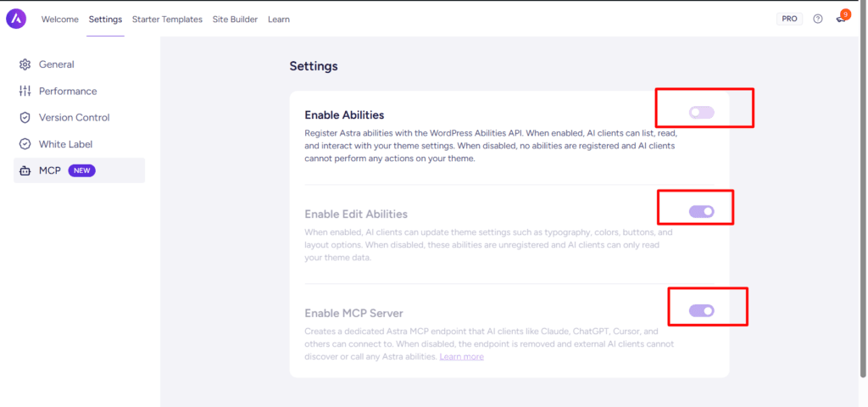This screenshot has width=868, height=407.
Task: Click the Astra logo icon
Action: click(16, 19)
